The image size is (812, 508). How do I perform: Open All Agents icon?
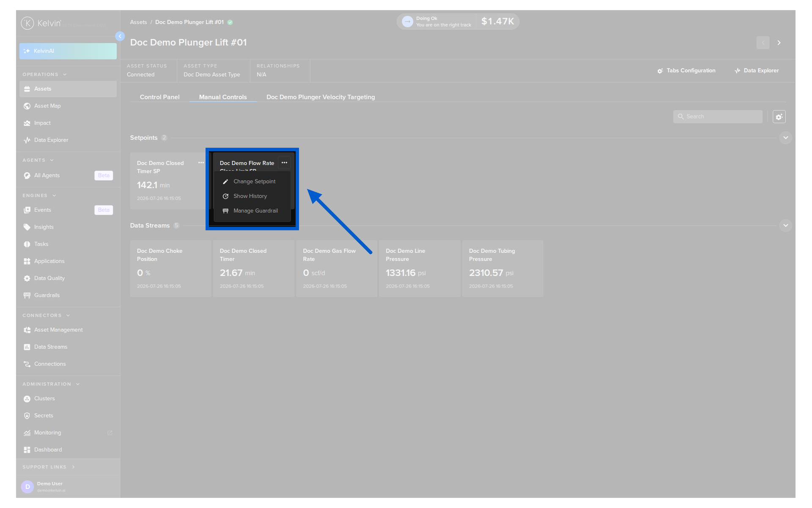click(27, 176)
